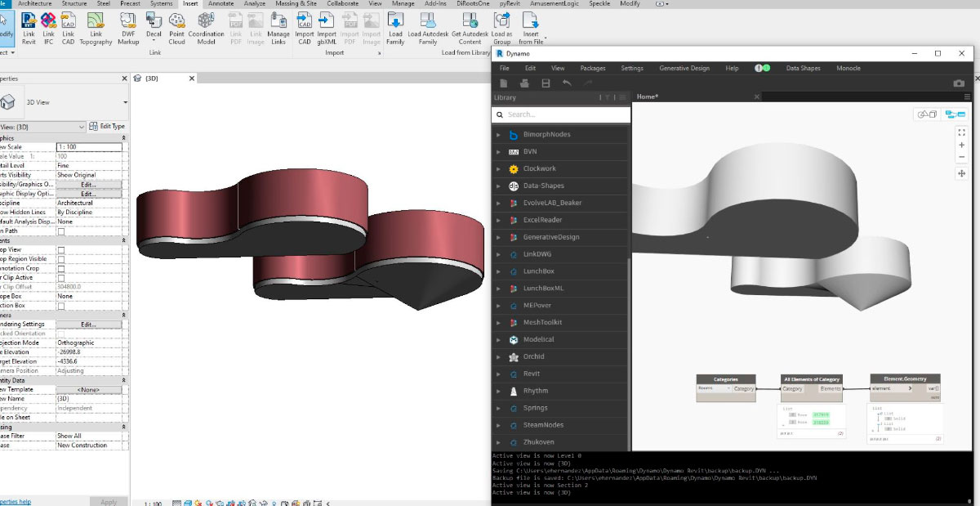Click Edit for Rendering Settings
Viewport: 980px width, 506px height.
pyautogui.click(x=88, y=325)
